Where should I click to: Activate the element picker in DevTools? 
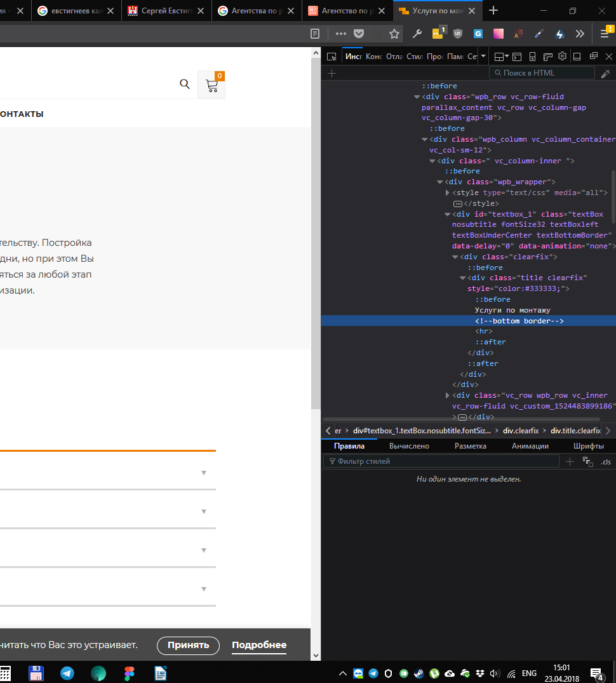click(x=331, y=57)
